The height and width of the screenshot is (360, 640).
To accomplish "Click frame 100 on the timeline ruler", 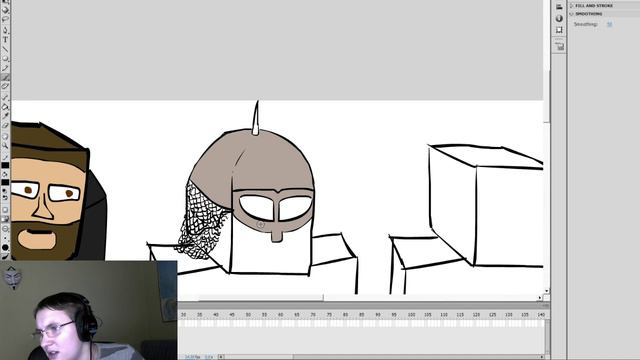I will point(411,315).
